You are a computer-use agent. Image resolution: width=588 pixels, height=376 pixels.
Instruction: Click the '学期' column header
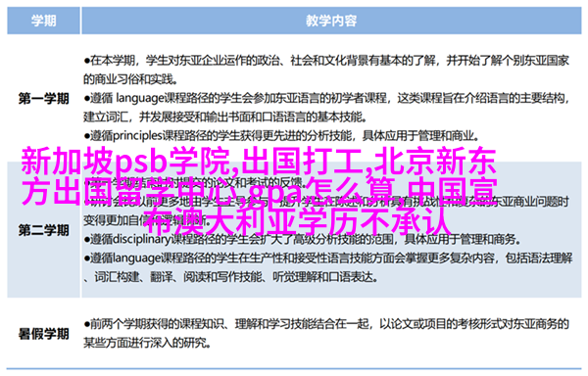43,21
